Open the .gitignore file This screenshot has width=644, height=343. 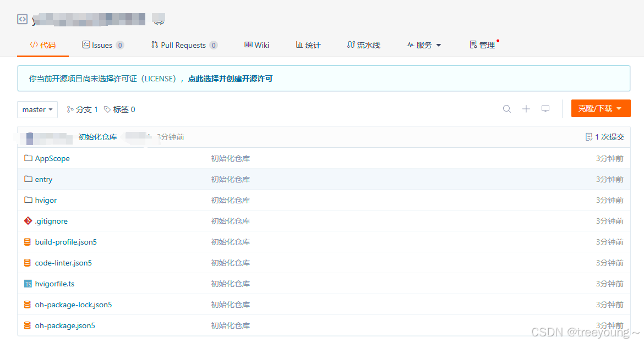tap(51, 221)
